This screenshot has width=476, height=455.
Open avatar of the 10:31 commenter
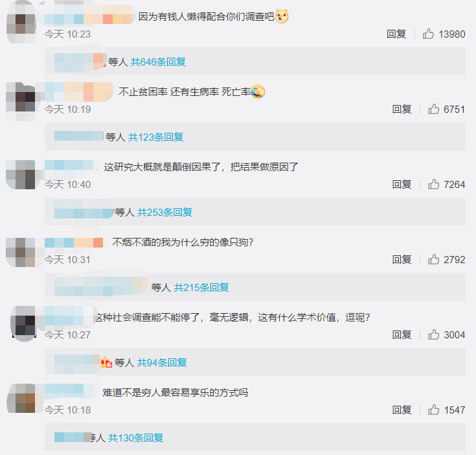[x=21, y=252]
